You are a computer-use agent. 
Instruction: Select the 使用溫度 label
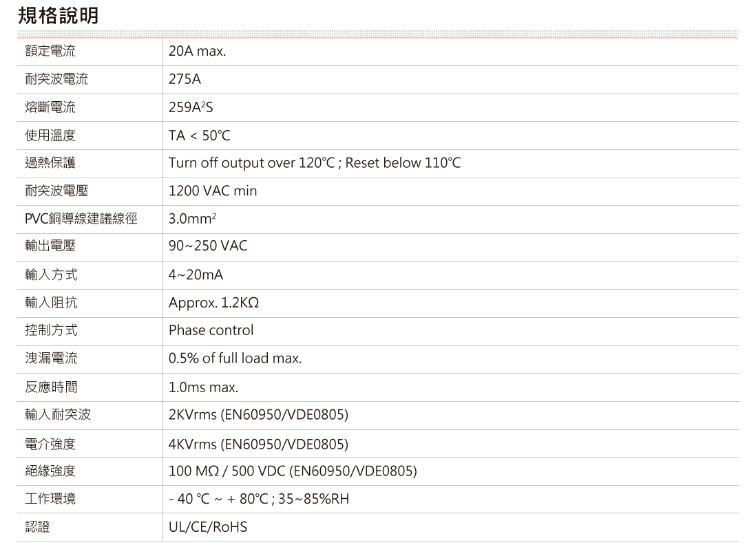point(50,136)
